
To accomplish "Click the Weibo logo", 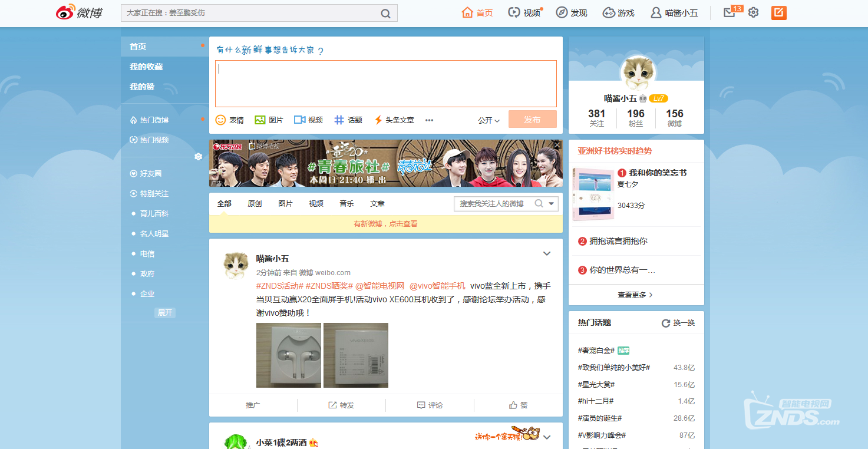I will pyautogui.click(x=79, y=12).
